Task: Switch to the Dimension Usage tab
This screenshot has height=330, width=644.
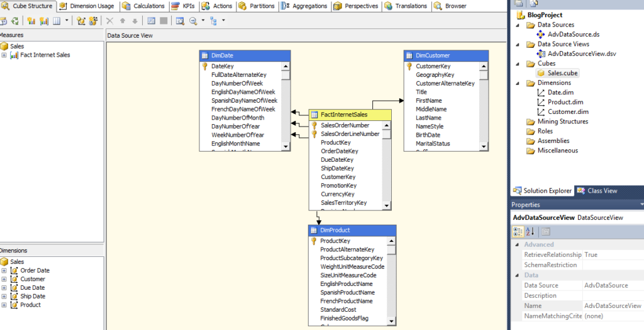Action: [x=87, y=6]
